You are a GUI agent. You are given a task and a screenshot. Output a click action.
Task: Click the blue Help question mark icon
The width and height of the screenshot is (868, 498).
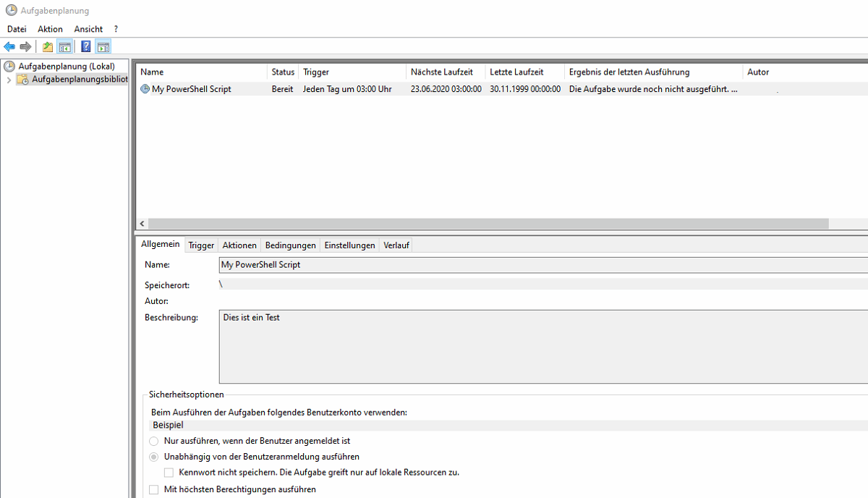(x=86, y=47)
